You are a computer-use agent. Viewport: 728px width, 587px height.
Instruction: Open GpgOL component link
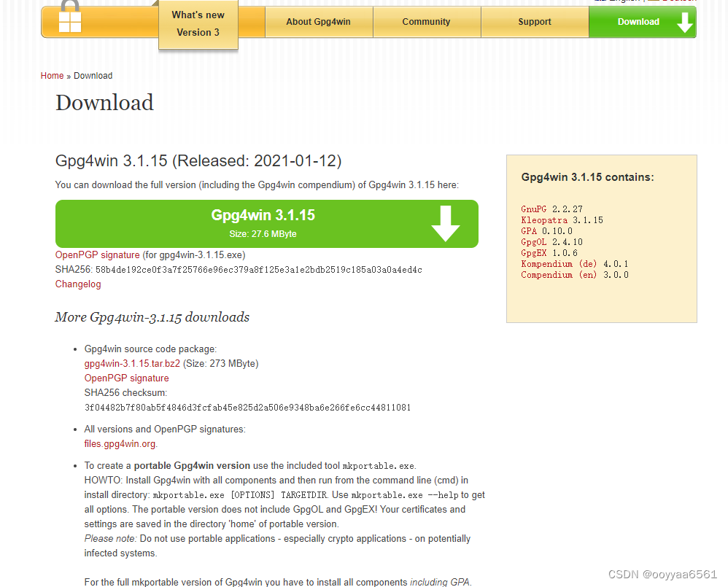(x=533, y=242)
